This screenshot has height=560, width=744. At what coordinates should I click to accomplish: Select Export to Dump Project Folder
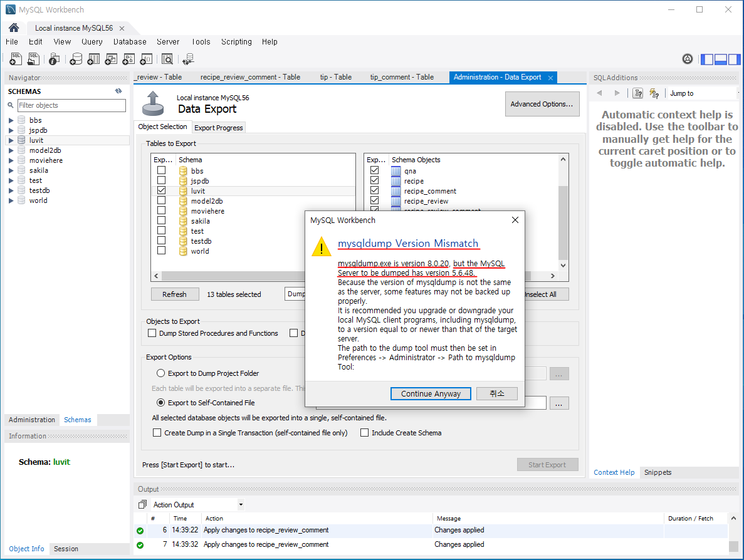(161, 373)
